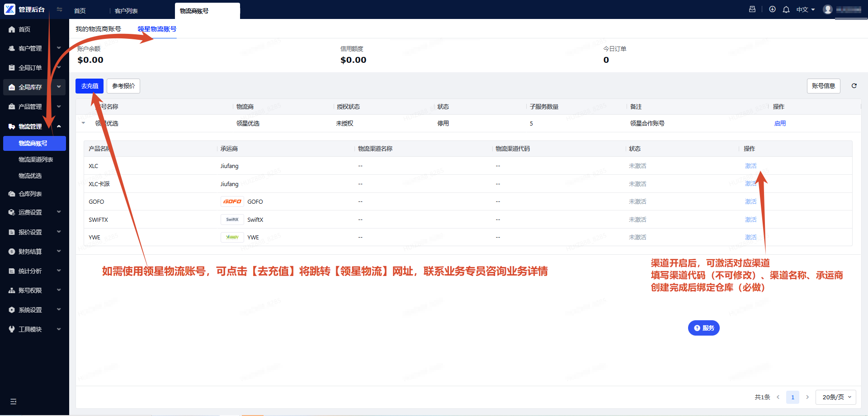Image resolution: width=868 pixels, height=416 pixels.
Task: Click the 产品管理 sidebar icon
Action: [12, 107]
